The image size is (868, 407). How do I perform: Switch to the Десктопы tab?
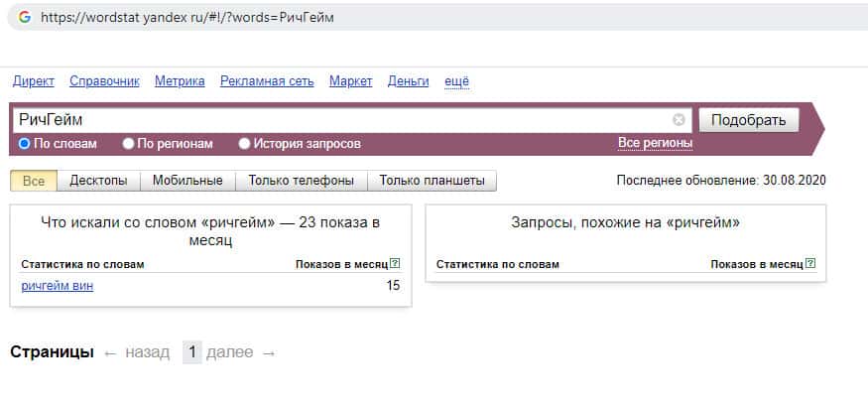98,181
